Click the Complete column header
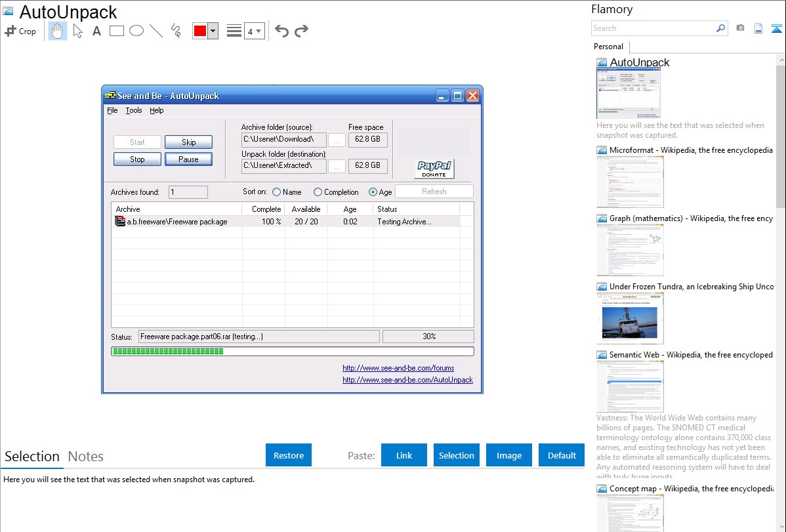The width and height of the screenshot is (786, 532). tap(264, 209)
